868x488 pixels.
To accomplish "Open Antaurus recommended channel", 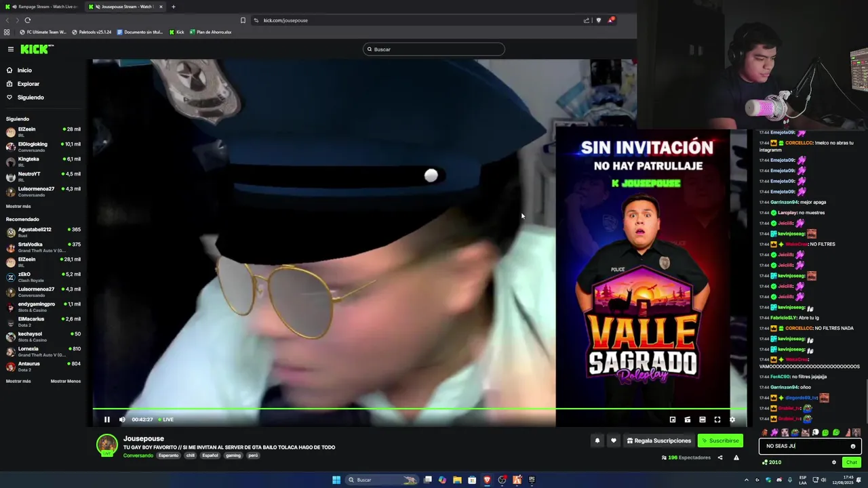I will 43,366.
